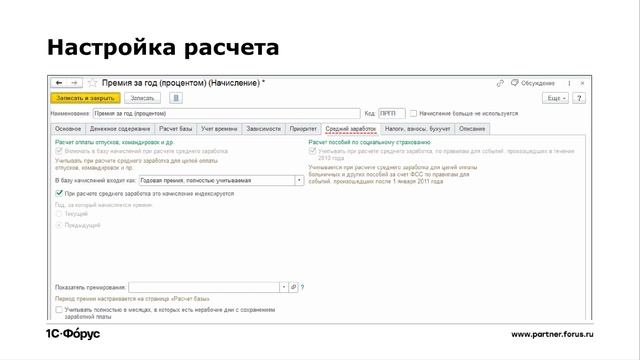Uncheck начисление индексируется checkbox
The image size is (640, 360).
coord(59,193)
